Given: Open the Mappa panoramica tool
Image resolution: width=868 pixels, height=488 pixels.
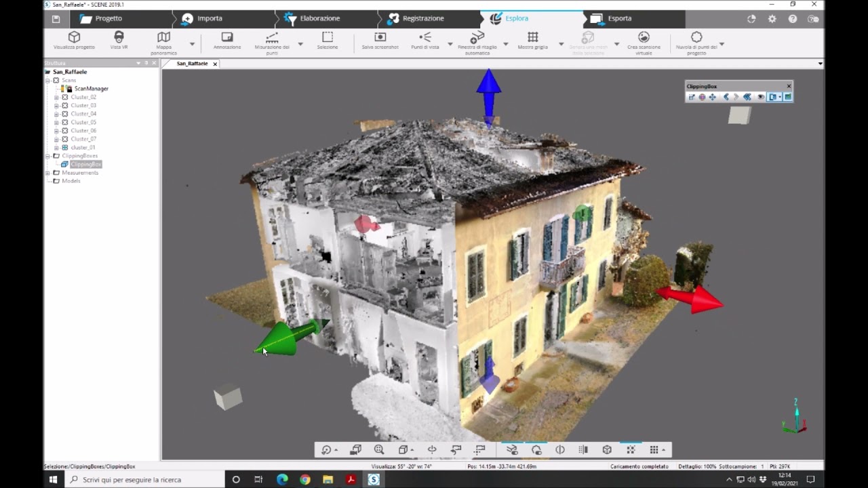Looking at the screenshot, I should tap(163, 43).
